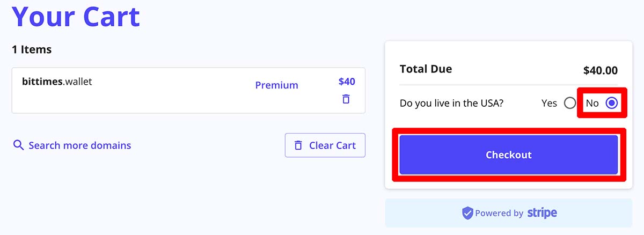
Task: Delete bittimes.wallet using its trash icon
Action: click(346, 99)
